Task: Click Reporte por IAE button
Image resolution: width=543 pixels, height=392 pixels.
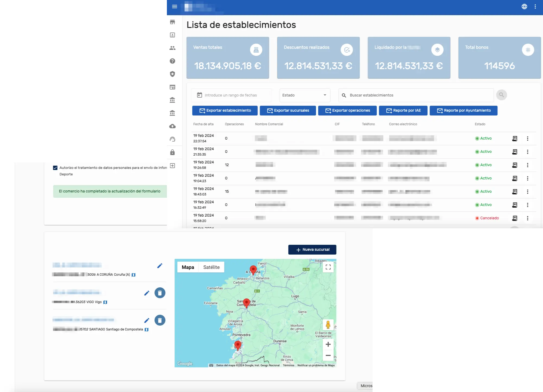Action: 403,111
